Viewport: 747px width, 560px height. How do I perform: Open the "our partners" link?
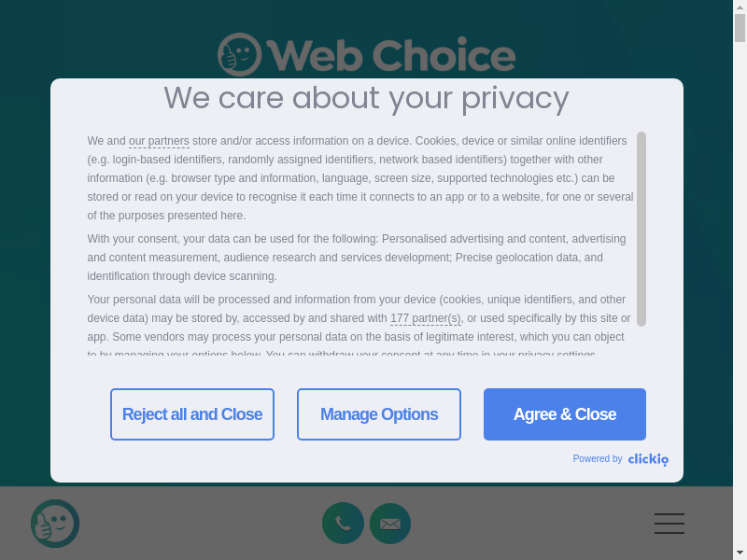(x=159, y=141)
